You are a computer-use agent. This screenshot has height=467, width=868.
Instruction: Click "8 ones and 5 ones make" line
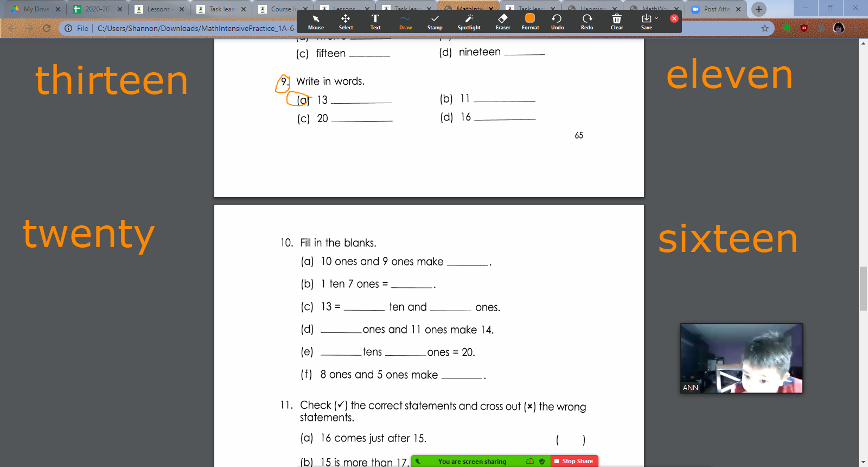379,375
